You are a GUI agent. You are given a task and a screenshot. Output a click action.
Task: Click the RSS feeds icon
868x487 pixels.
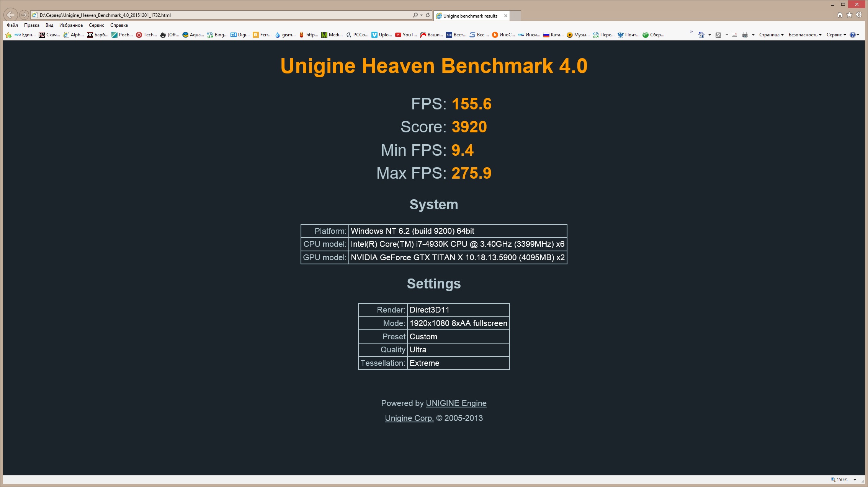(x=718, y=35)
